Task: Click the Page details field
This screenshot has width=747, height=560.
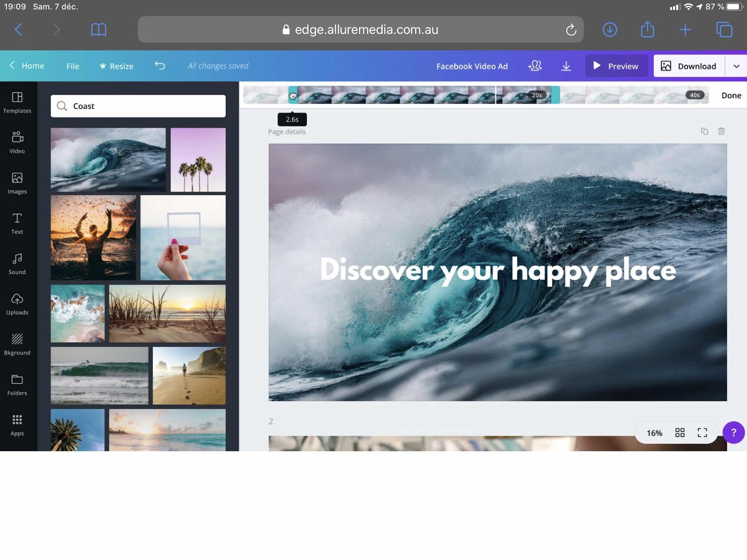Action: pyautogui.click(x=287, y=132)
